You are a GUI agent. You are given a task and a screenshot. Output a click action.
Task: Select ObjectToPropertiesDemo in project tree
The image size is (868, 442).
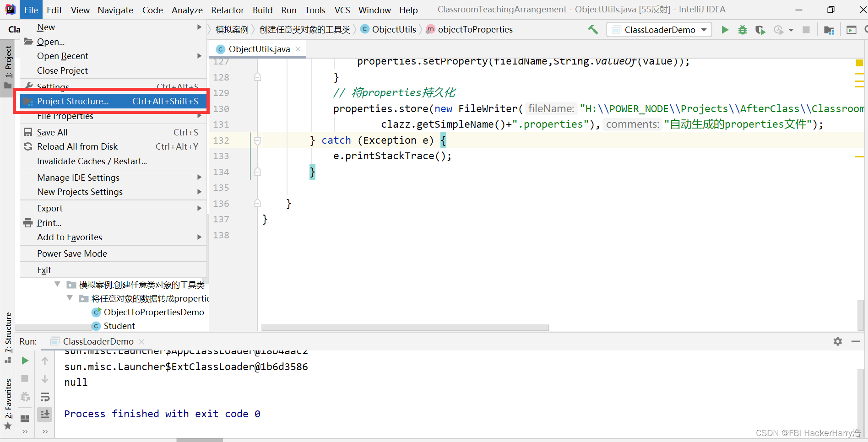pyautogui.click(x=148, y=312)
